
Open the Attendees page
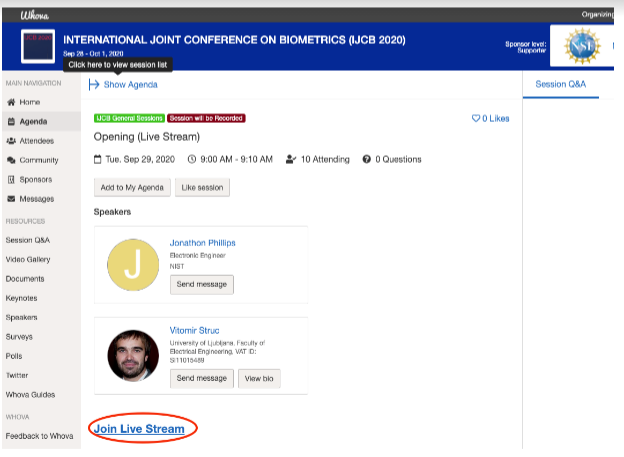pyautogui.click(x=37, y=141)
